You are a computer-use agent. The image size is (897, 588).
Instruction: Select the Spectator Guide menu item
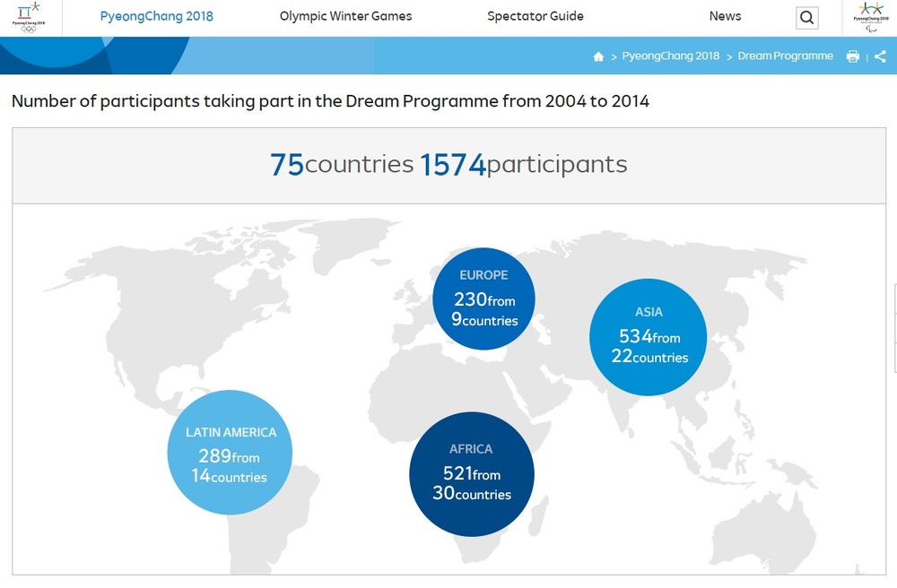(x=535, y=16)
